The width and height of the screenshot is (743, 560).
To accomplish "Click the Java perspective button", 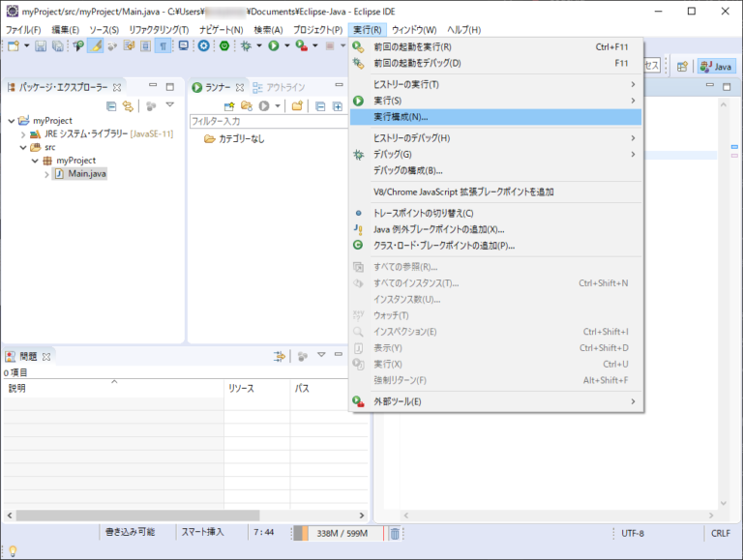I will point(716,66).
